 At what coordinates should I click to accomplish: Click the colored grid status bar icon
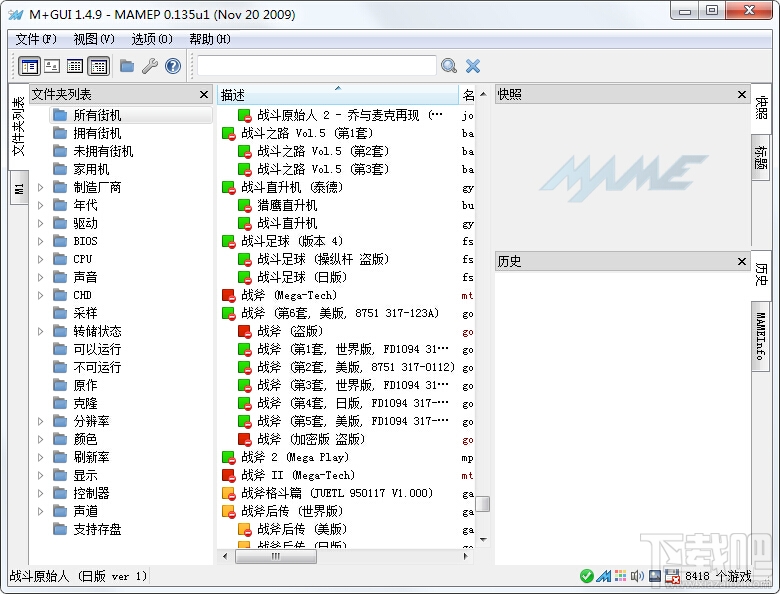click(620, 576)
